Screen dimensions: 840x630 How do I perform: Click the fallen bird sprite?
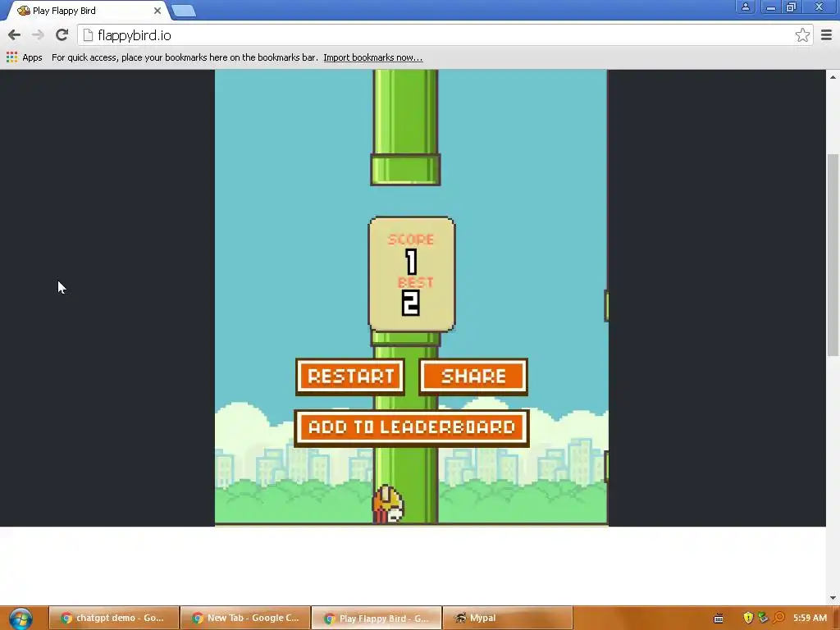[388, 504]
